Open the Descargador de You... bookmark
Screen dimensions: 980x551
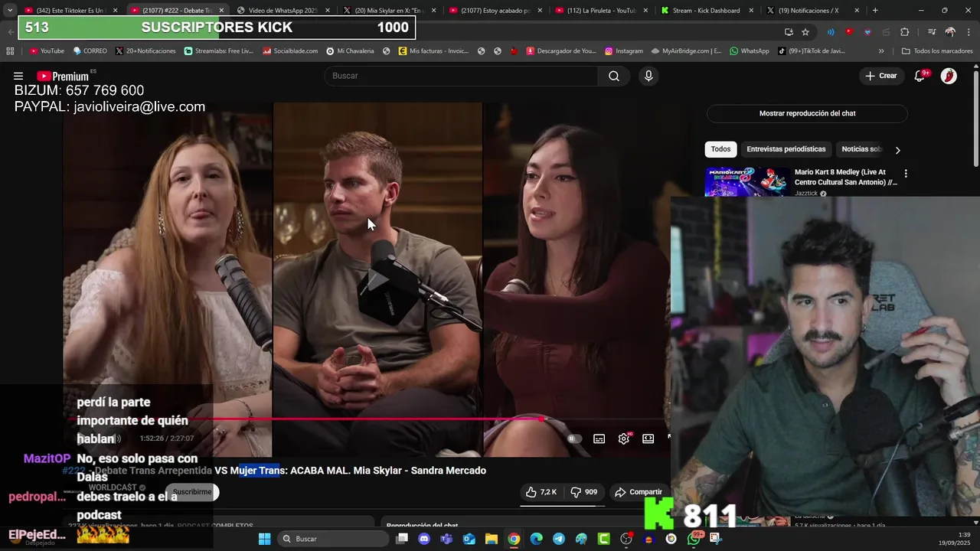pyautogui.click(x=561, y=51)
